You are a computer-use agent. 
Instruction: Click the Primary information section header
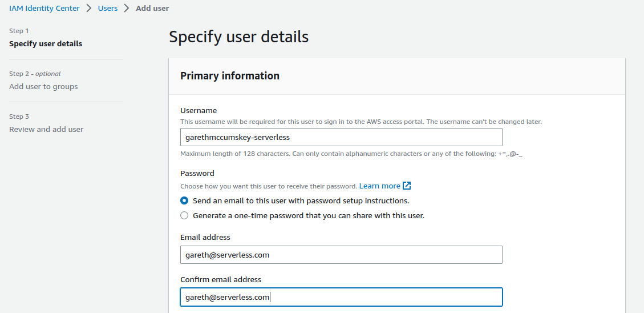pyautogui.click(x=230, y=76)
